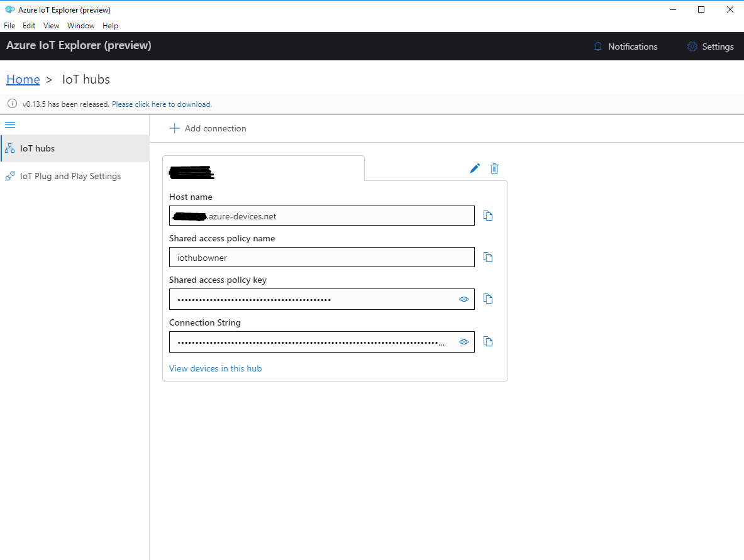
Task: Copy the Host name value
Action: 488,216
